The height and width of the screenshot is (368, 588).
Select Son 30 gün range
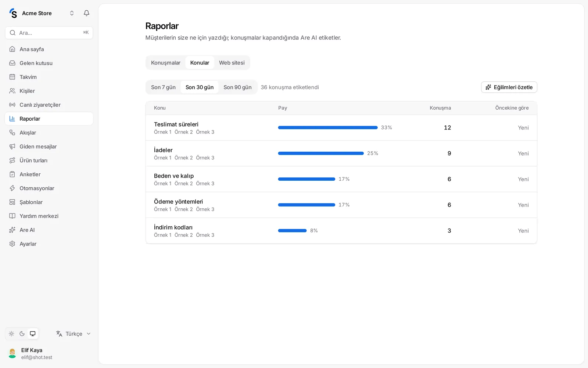200,87
